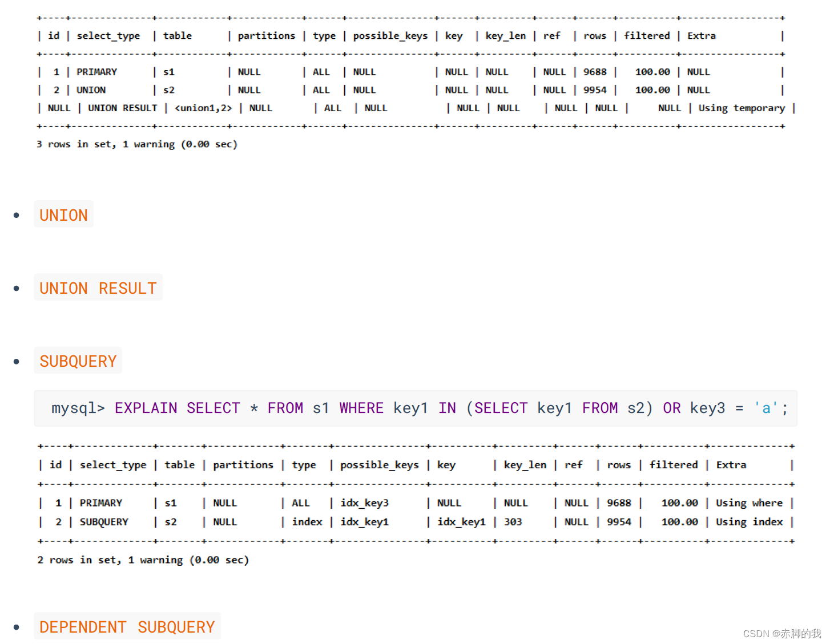Click the orange SUBQUERY bullet heading
The image size is (830, 644).
click(x=78, y=361)
